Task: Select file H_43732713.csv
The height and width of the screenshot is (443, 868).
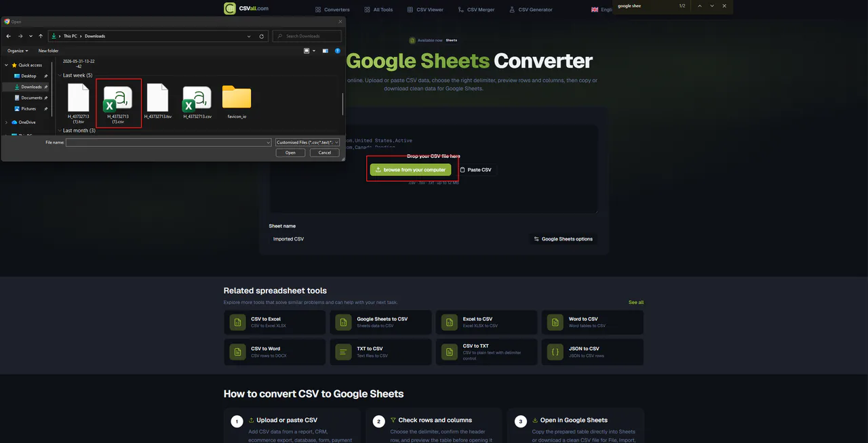Action: (197, 101)
